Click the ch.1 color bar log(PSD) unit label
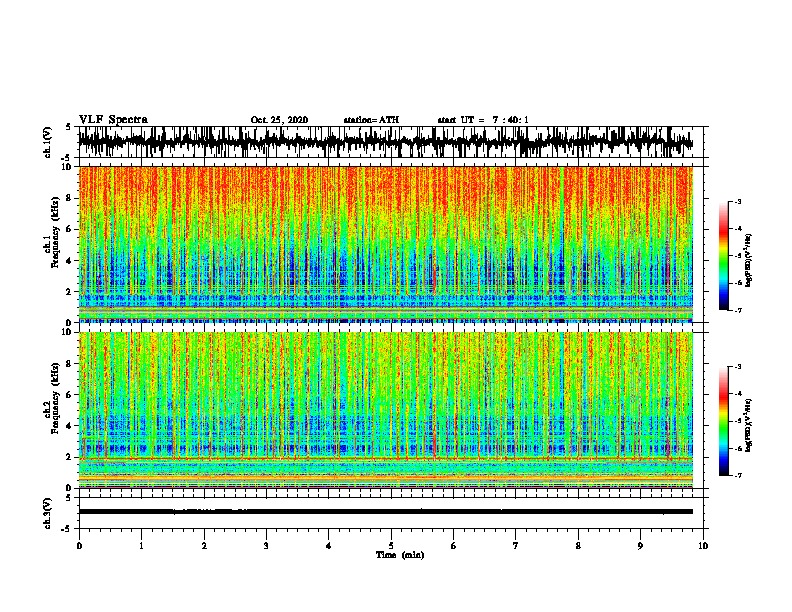Screen dimensions: 792x612 748,260
